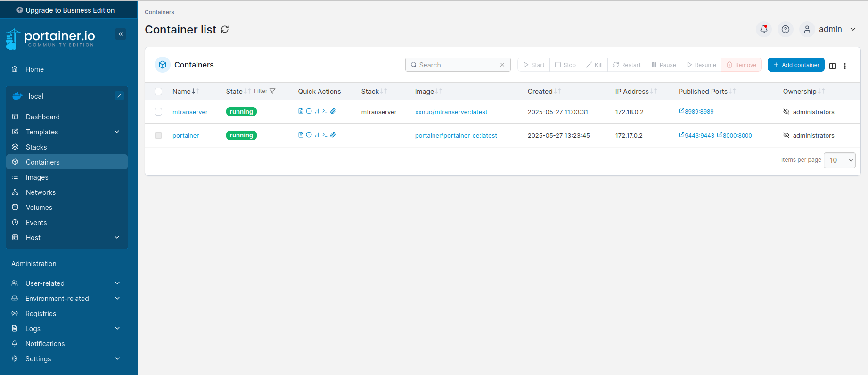Image resolution: width=868 pixels, height=375 pixels.
Task: Click the Portainer logo
Action: click(x=50, y=39)
